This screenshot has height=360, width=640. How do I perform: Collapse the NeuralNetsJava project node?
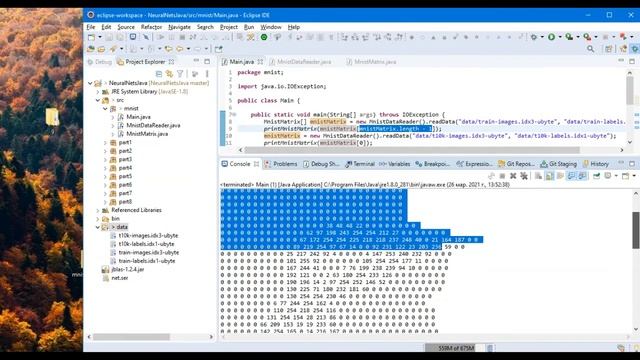click(x=90, y=83)
